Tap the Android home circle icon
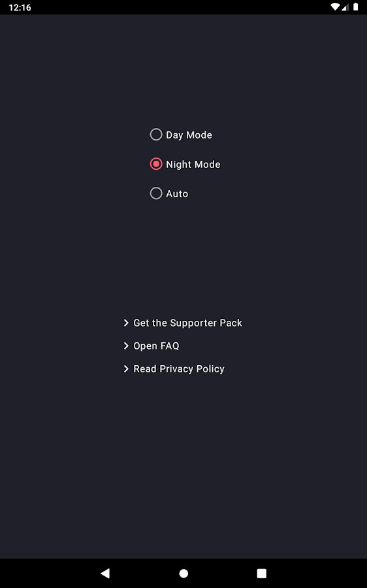 coord(183,573)
